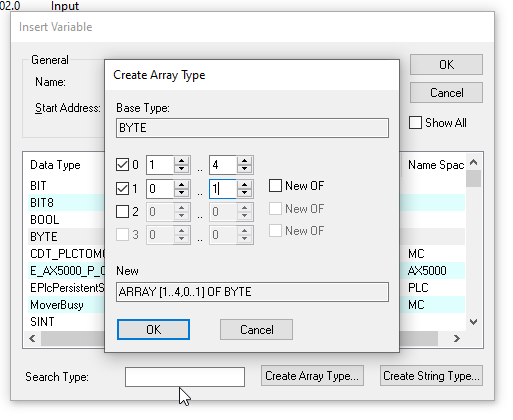Decrease dimension 1 upper bound spinner
Viewport: 513px width, 420px height.
[x=245, y=193]
